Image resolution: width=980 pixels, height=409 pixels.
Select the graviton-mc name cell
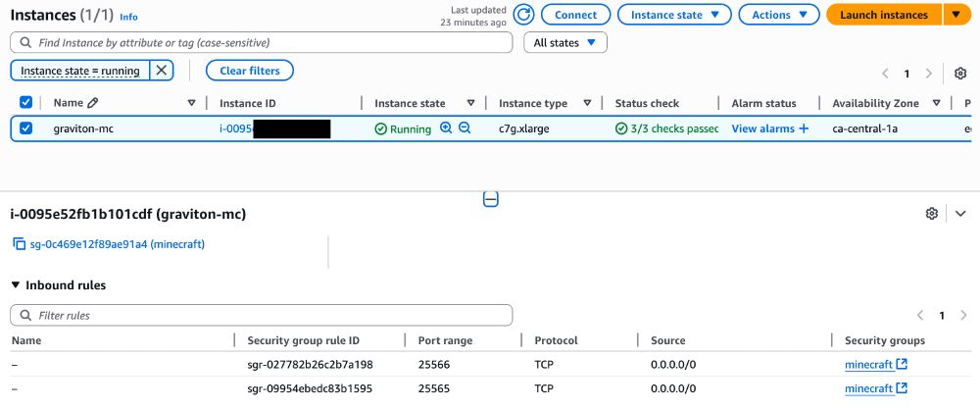pyautogui.click(x=83, y=128)
